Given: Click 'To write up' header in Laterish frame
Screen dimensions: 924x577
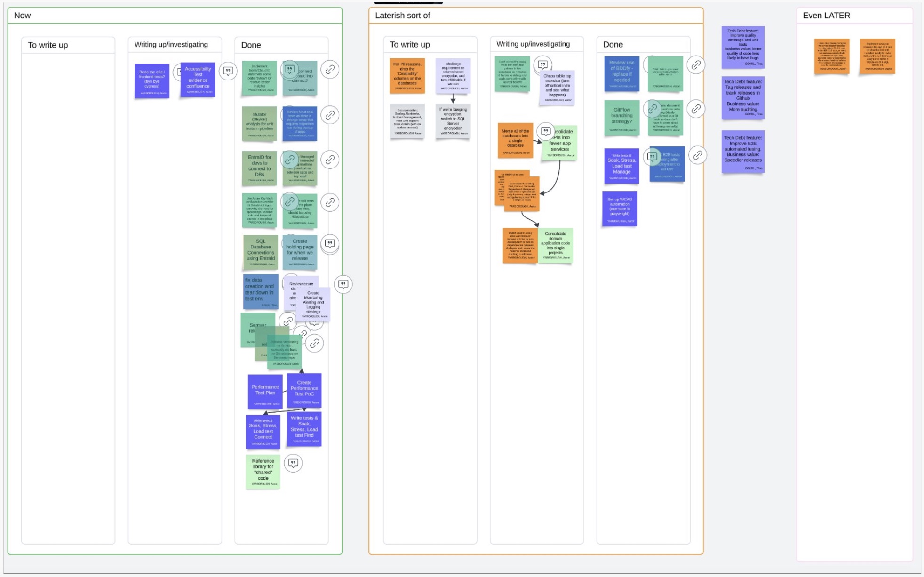Looking at the screenshot, I should coord(410,45).
